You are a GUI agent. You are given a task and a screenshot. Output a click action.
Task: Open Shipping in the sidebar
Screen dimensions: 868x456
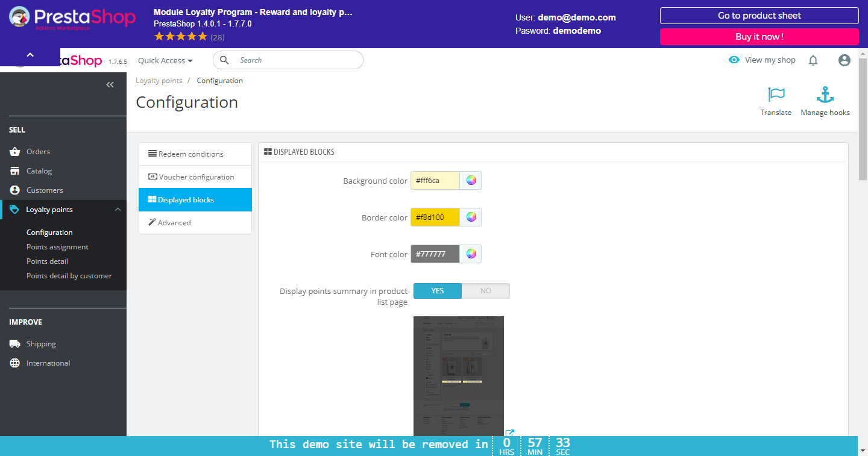(x=41, y=344)
